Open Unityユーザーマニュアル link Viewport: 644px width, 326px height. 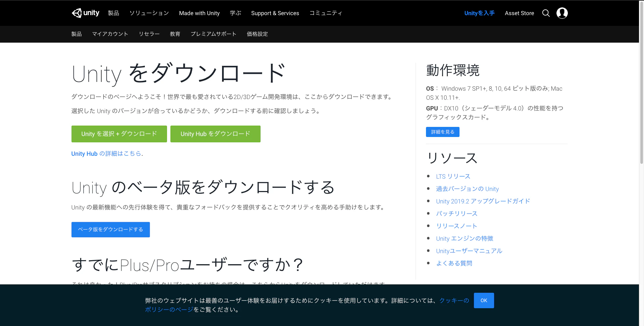click(469, 251)
